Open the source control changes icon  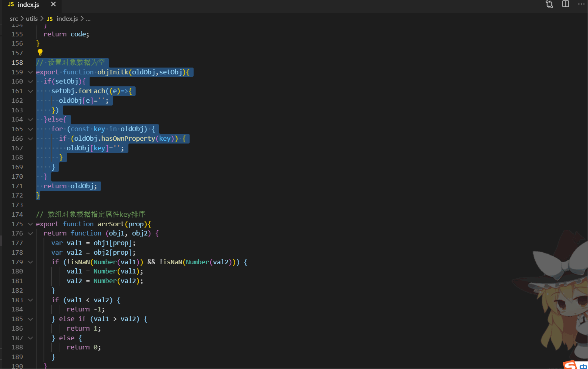[549, 4]
